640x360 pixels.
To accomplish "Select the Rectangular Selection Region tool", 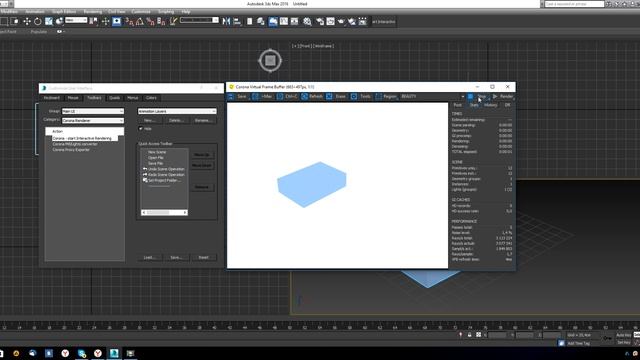I will tap(4, 21).
